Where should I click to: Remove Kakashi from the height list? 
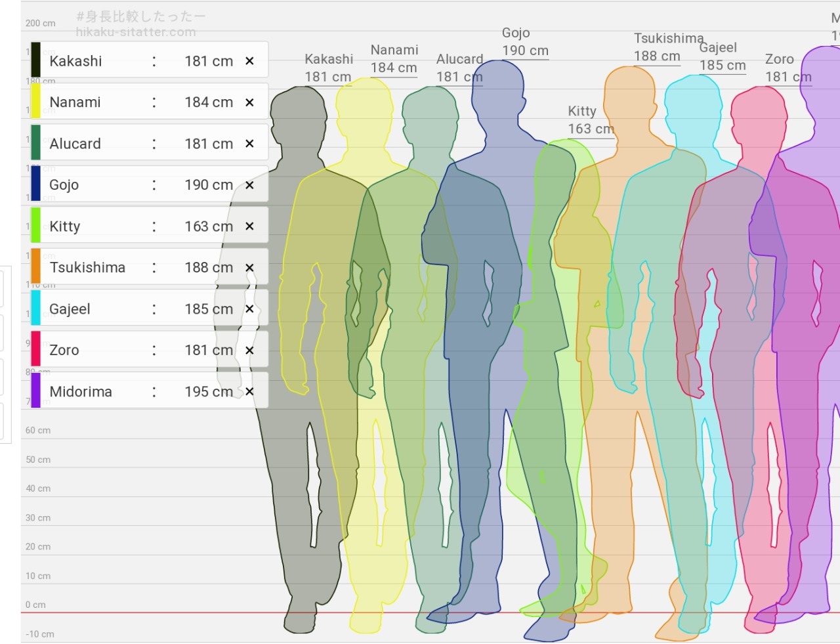pos(249,61)
